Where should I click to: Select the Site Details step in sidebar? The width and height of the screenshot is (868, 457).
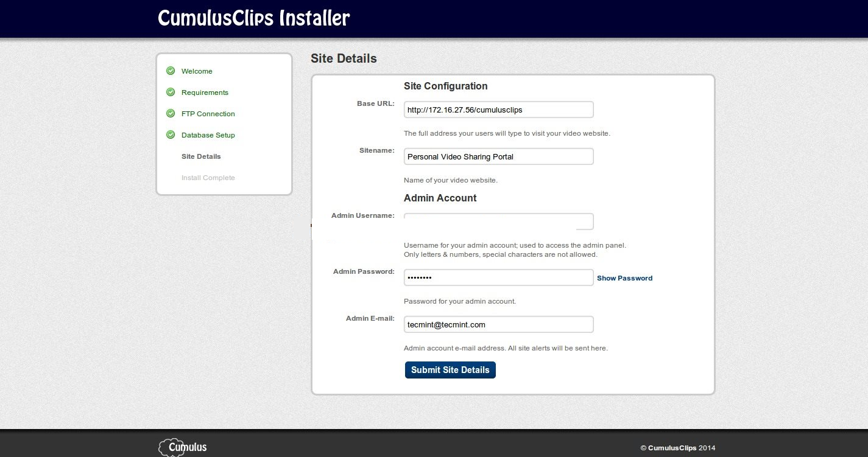tap(201, 156)
